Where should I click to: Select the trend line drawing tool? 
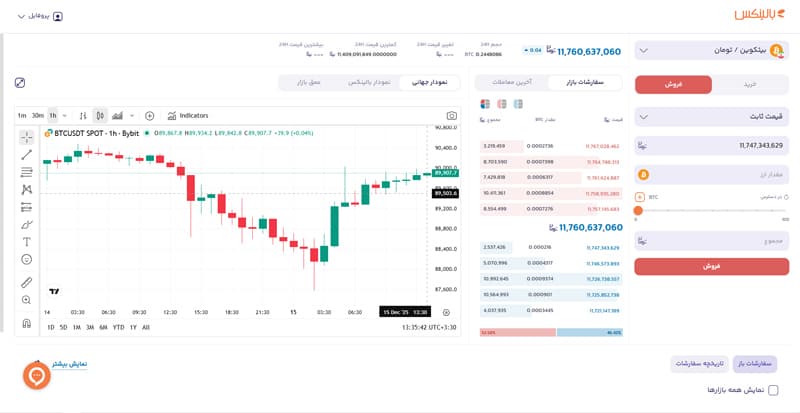pyautogui.click(x=27, y=155)
